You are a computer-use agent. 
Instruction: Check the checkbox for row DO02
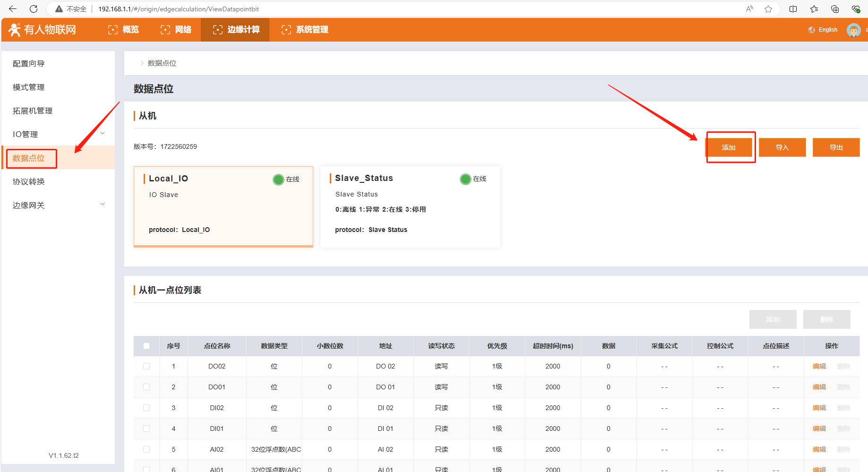click(x=146, y=366)
